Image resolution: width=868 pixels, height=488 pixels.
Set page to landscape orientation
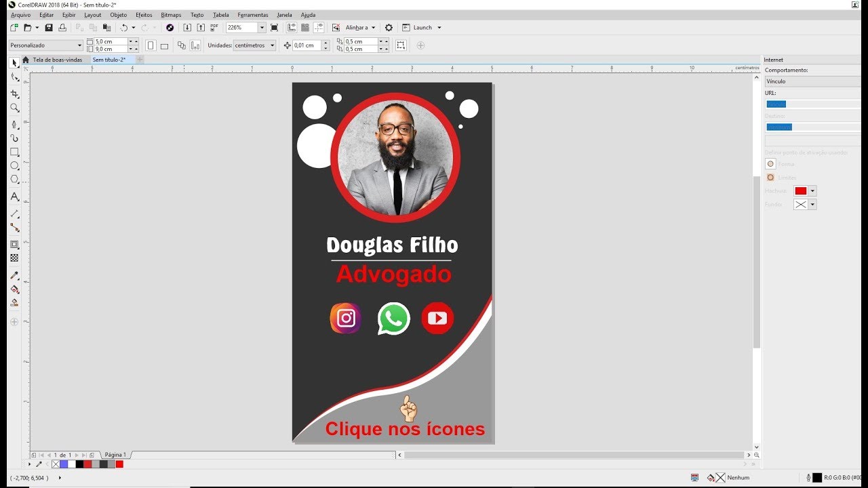pos(164,45)
